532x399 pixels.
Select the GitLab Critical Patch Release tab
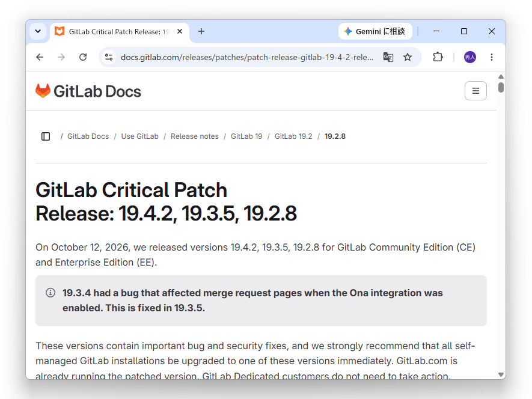pos(120,32)
